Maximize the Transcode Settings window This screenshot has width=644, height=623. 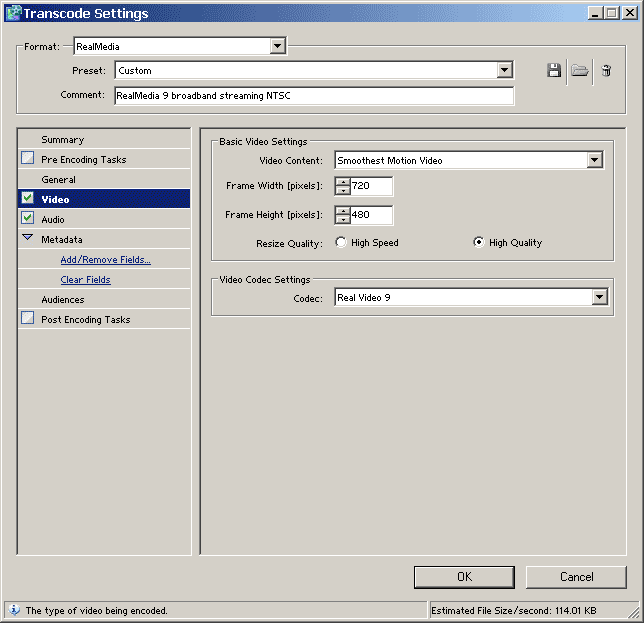612,13
